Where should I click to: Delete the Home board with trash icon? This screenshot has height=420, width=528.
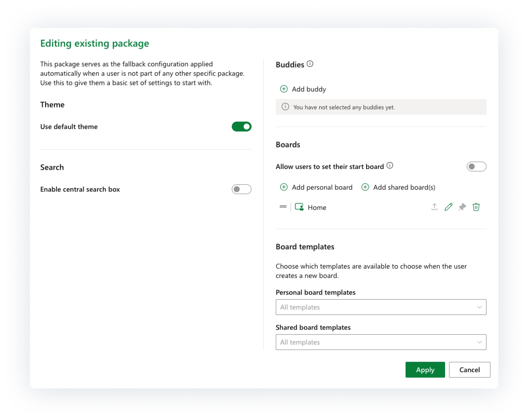click(476, 207)
